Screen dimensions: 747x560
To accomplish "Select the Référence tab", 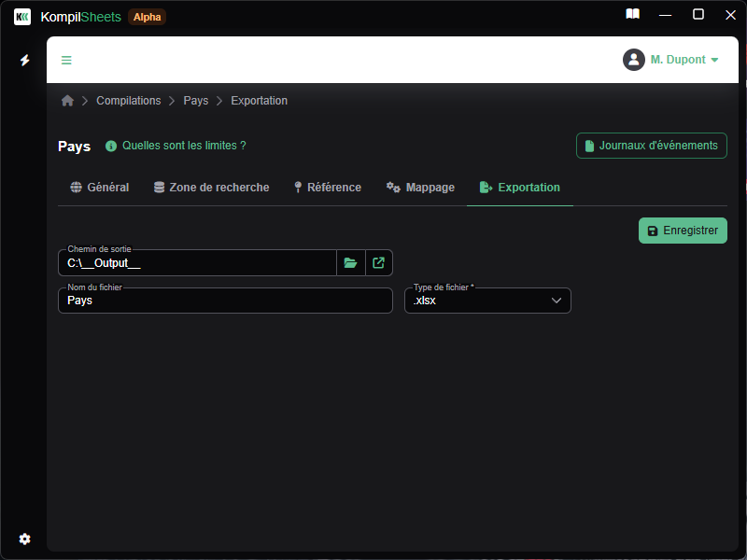I will 327,188.
